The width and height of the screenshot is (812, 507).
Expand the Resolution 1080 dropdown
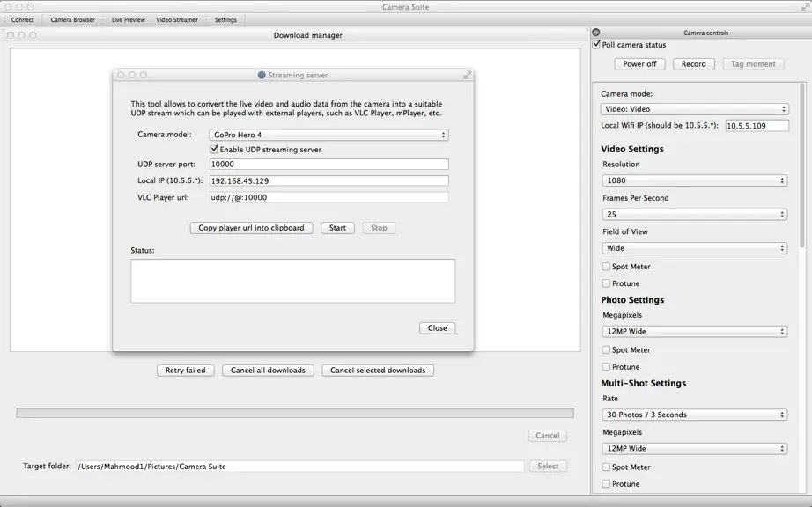[695, 180]
